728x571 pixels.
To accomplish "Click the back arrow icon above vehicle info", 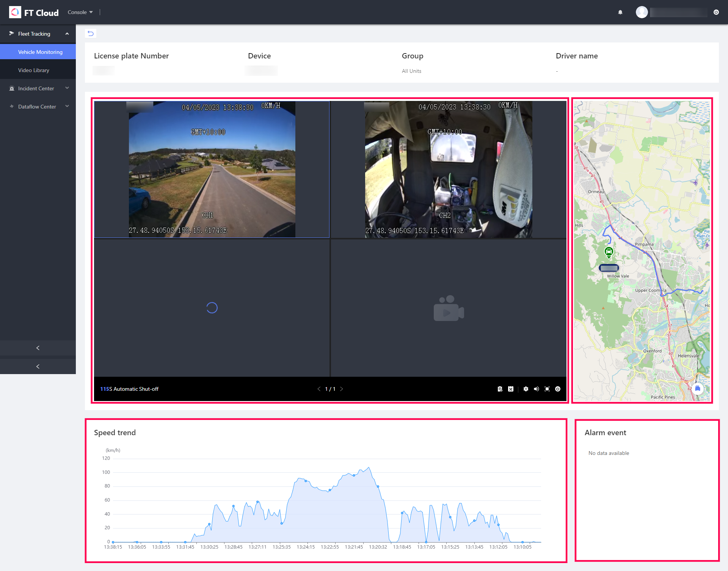I will click(91, 33).
